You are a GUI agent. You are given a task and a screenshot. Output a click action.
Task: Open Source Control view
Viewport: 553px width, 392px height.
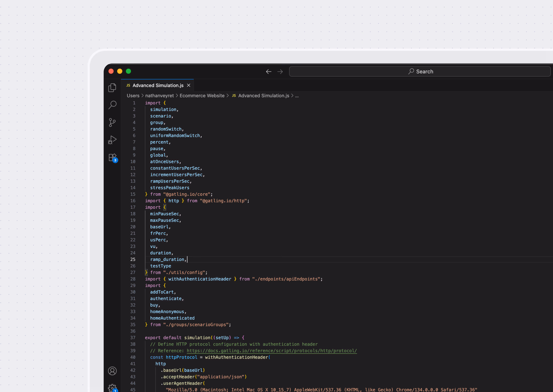tap(112, 122)
